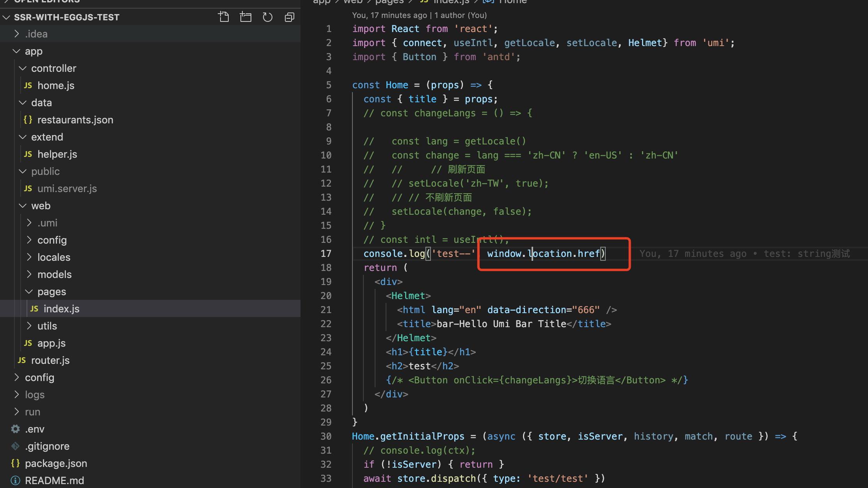Create a new file using the explorer toolbar icon
Image resolution: width=868 pixels, height=488 pixels.
pos(224,17)
